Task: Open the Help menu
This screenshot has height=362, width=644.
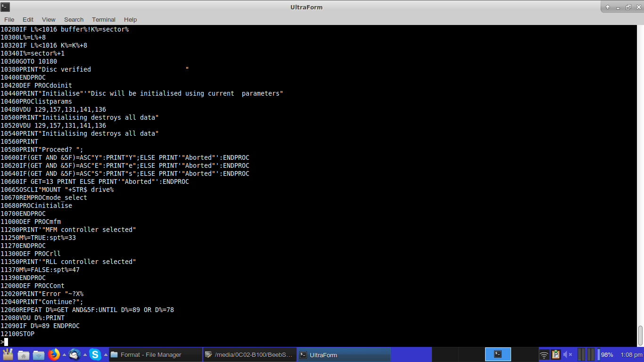Action: (x=130, y=19)
